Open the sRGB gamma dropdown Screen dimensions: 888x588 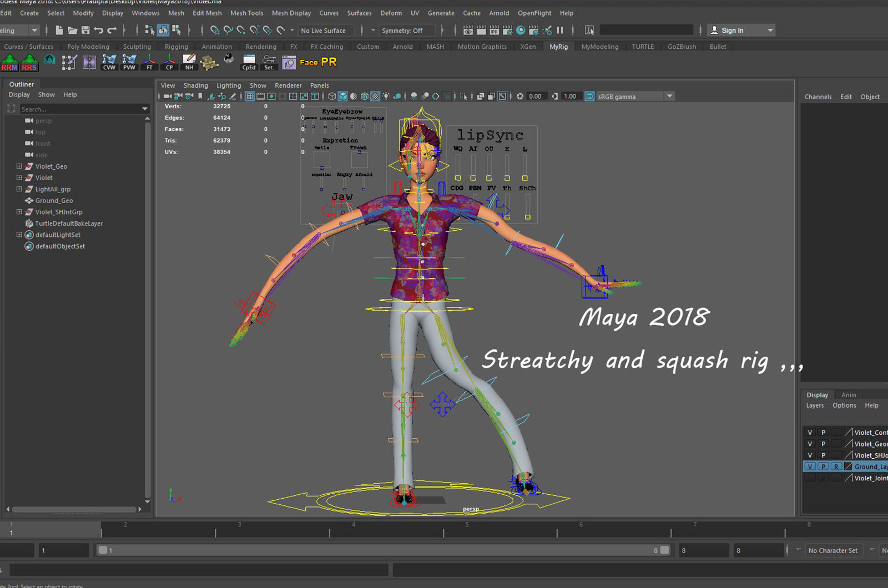pyautogui.click(x=670, y=97)
